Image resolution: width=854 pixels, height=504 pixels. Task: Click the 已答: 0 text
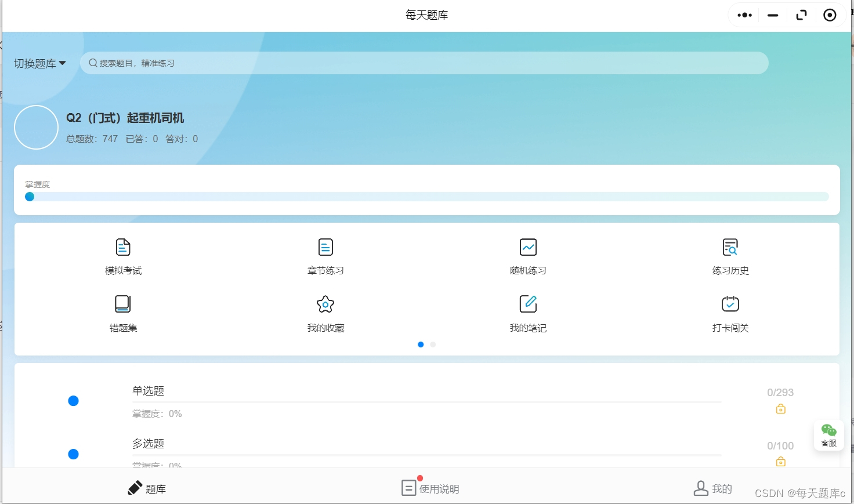[142, 139]
